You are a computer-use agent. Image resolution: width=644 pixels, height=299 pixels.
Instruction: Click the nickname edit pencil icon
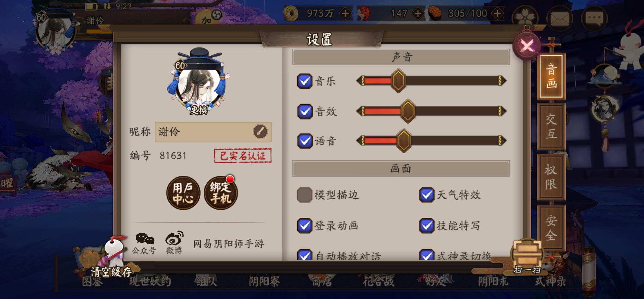tap(260, 132)
